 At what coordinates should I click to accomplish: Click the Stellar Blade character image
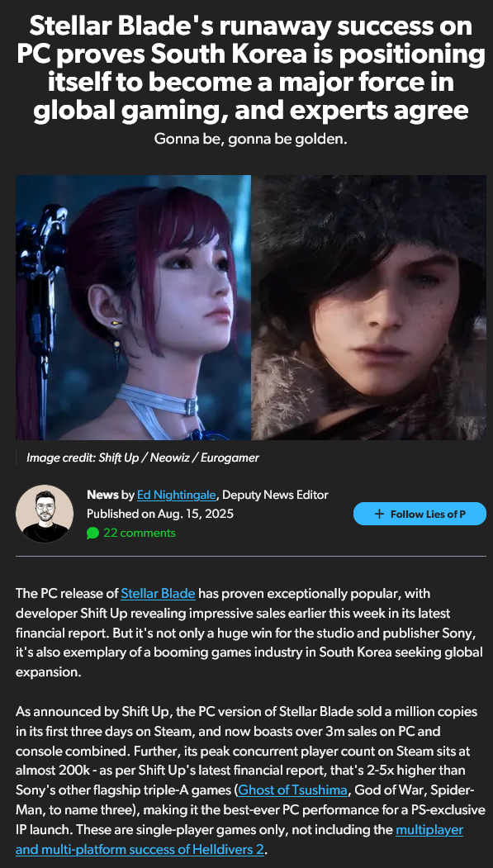click(x=133, y=307)
